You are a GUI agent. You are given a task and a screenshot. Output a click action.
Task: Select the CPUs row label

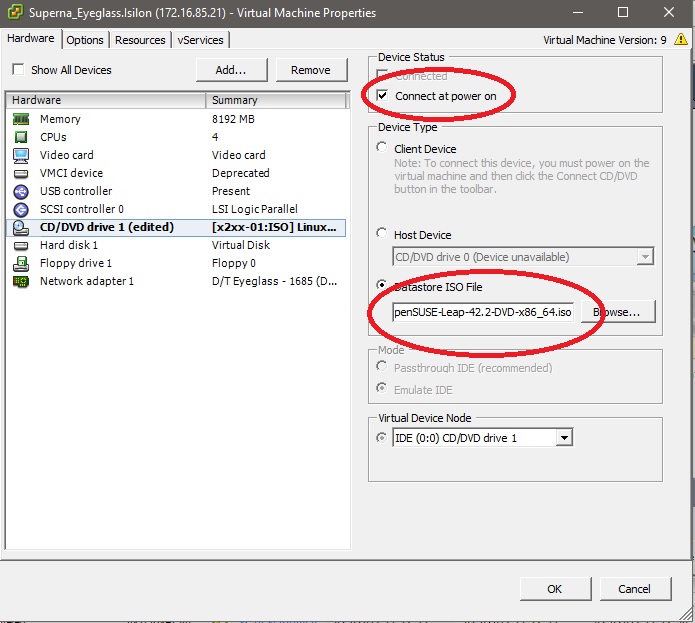(53, 137)
